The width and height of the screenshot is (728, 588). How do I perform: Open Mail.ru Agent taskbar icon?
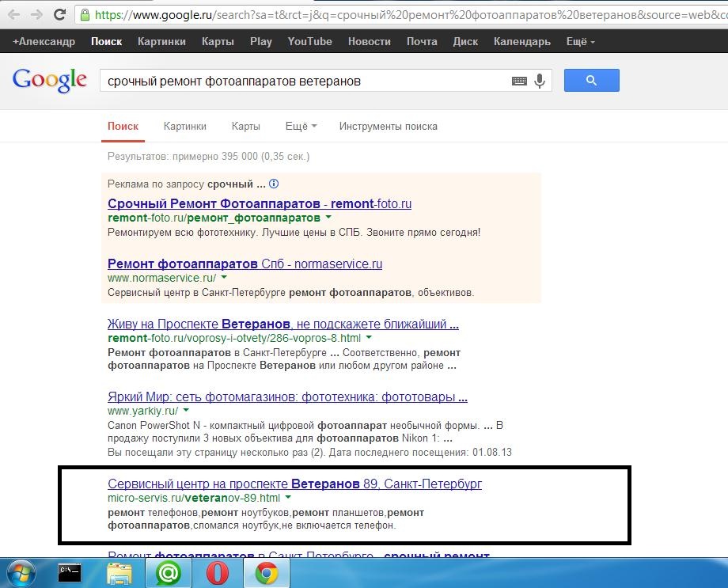point(168,573)
